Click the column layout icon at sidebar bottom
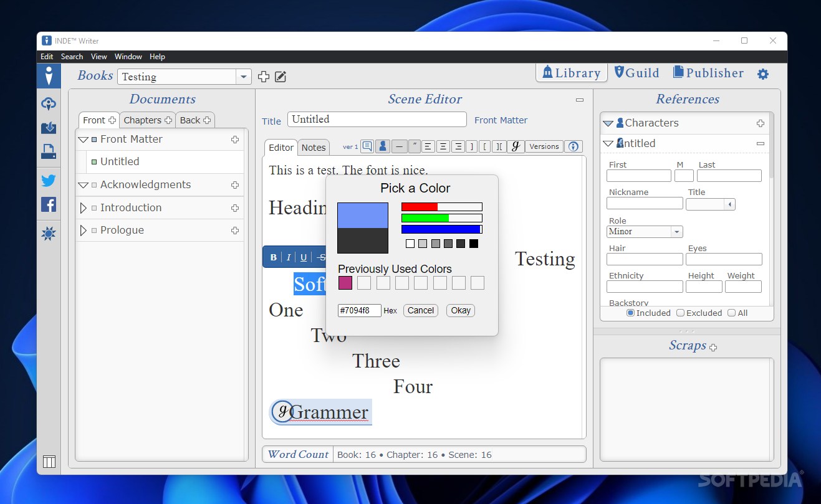This screenshot has width=821, height=504. (x=49, y=462)
